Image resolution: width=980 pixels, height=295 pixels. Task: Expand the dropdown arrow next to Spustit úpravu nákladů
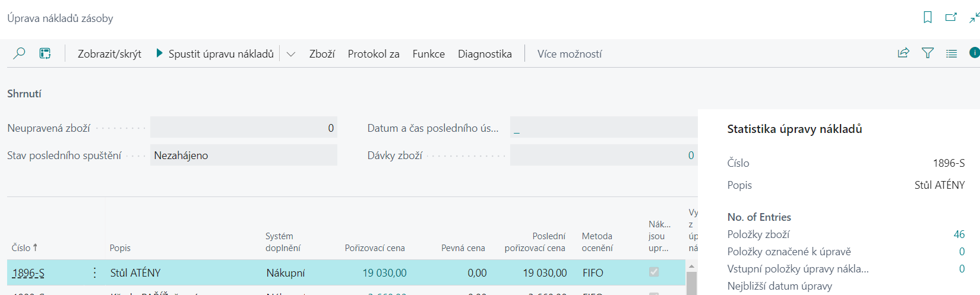pyautogui.click(x=291, y=54)
